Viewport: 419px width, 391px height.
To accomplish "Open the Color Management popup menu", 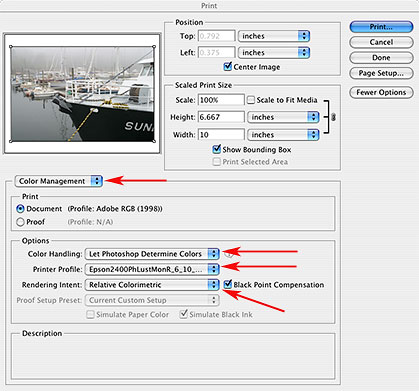I will (x=59, y=181).
